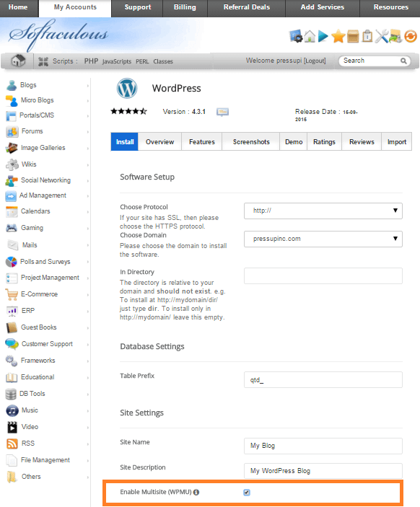Click the Table Prefix input field
Viewport: 420px width, 507px height.
tap(323, 379)
